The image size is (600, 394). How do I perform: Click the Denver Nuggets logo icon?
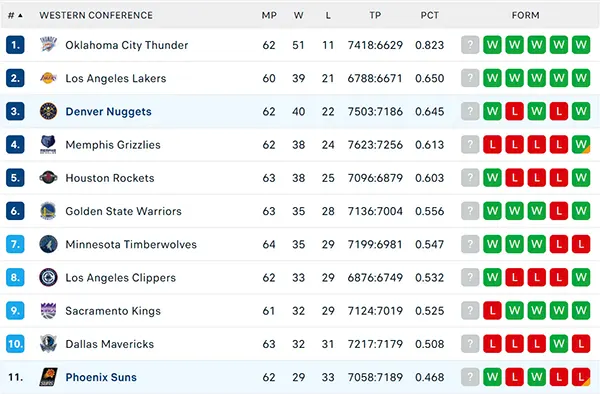pos(49,111)
